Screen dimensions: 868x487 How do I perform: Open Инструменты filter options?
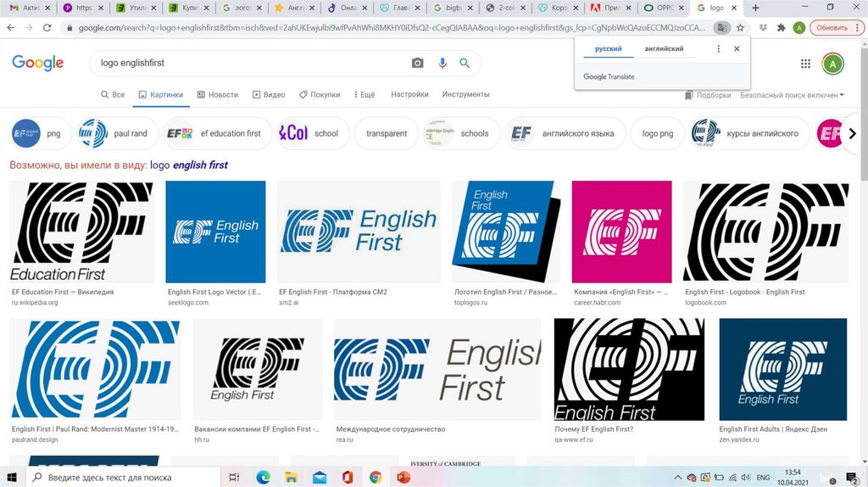465,94
